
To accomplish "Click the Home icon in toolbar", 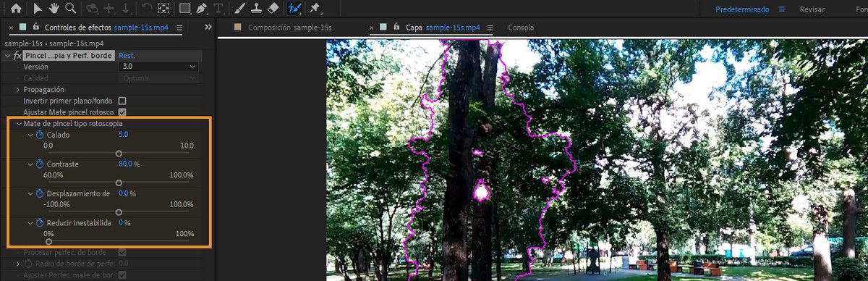I will [15, 9].
